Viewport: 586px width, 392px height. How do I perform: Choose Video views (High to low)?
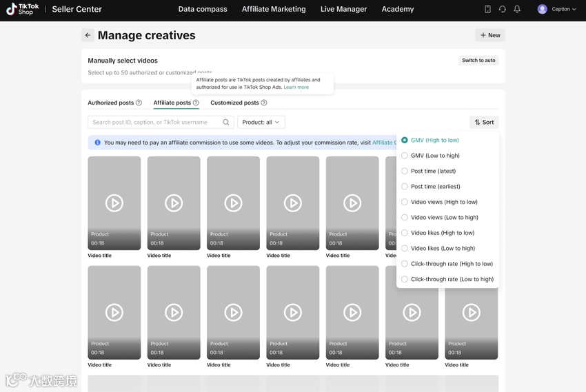coord(405,202)
